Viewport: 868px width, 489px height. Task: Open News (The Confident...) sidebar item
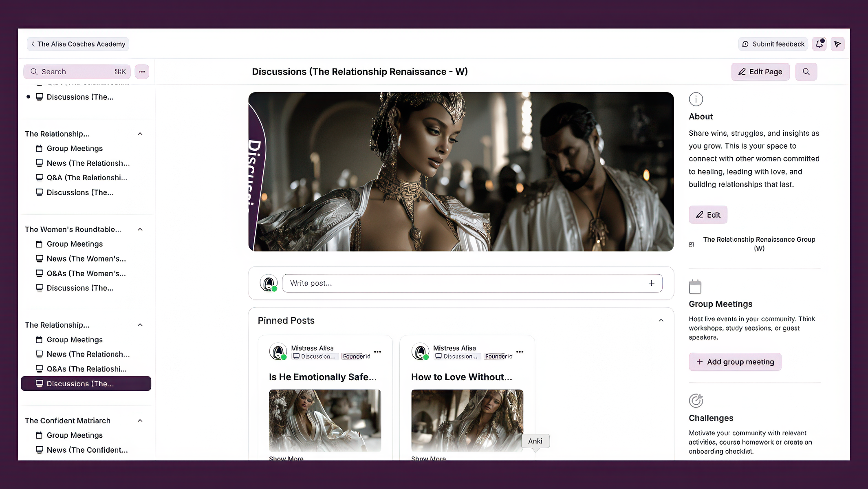click(87, 450)
